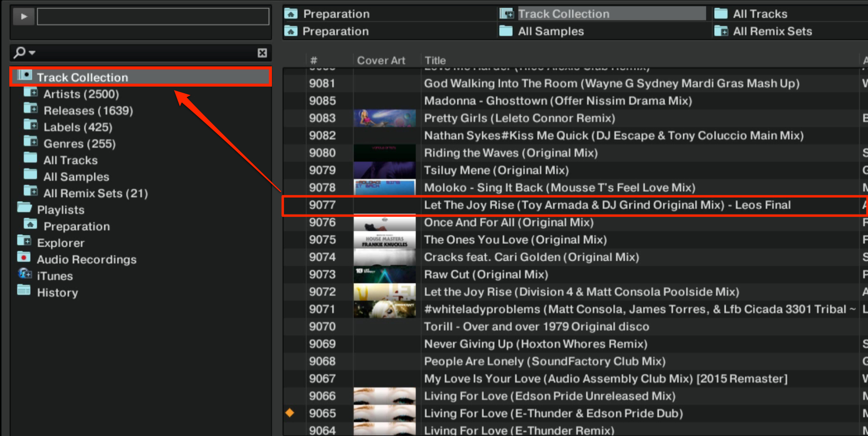Click the iTunes icon
The width and height of the screenshot is (868, 436).
coord(24,274)
